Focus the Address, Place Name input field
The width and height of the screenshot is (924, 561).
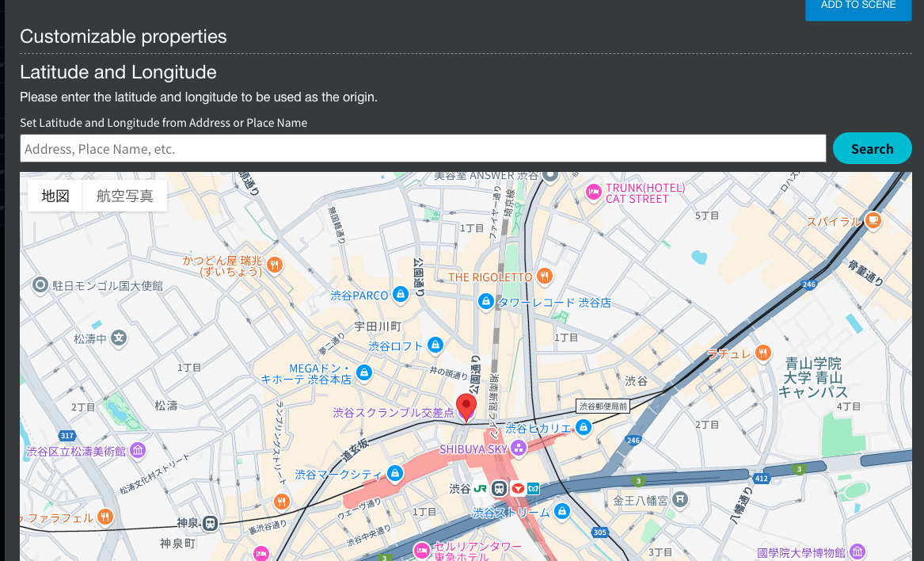point(423,149)
